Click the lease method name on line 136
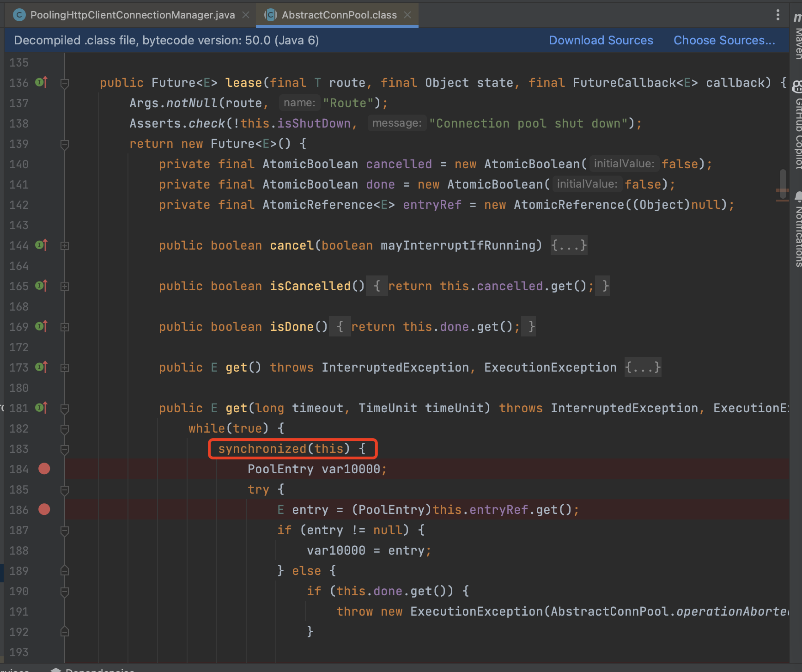The image size is (802, 672). (x=243, y=83)
